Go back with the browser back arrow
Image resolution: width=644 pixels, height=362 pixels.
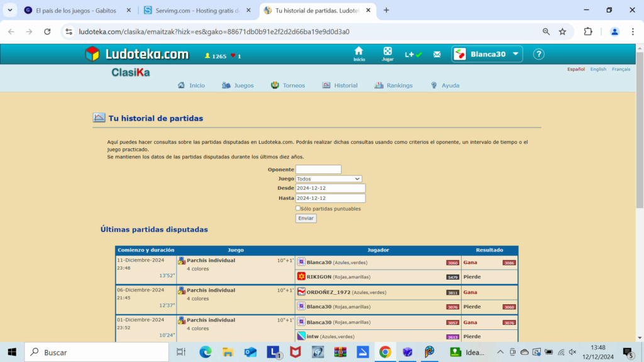(x=11, y=31)
